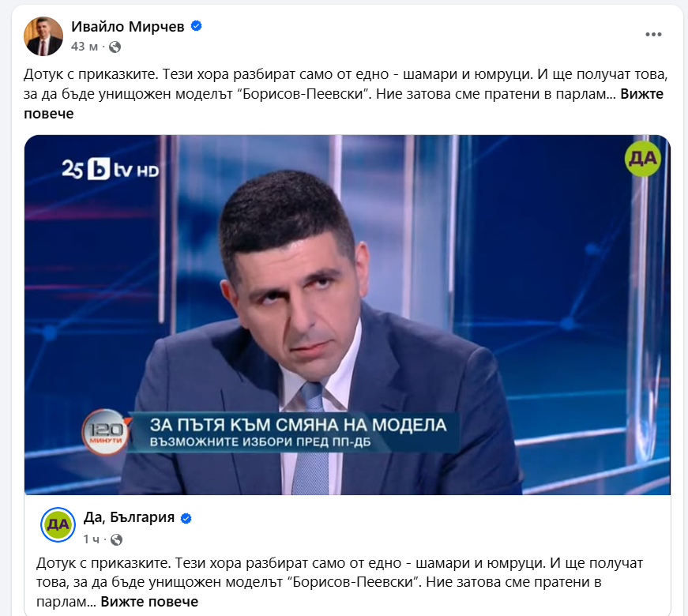Open Да, България page avatar
The width and height of the screenshot is (688, 616).
click(58, 524)
